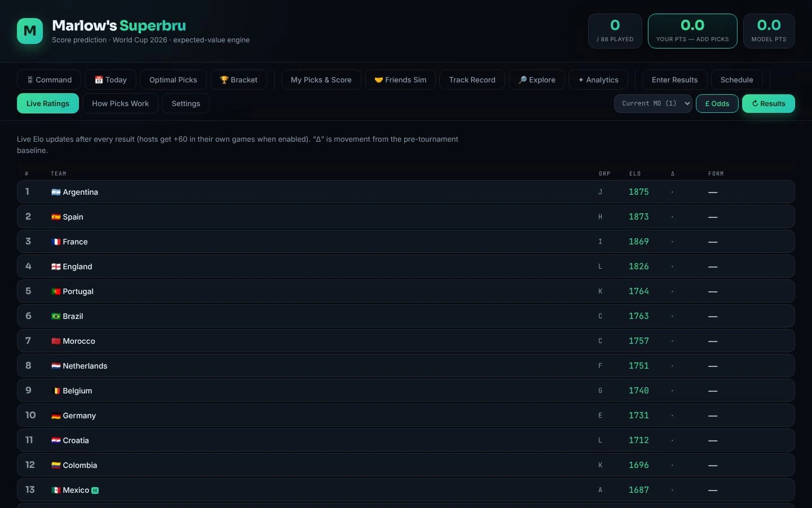Switch to the Settings tab

(186, 103)
